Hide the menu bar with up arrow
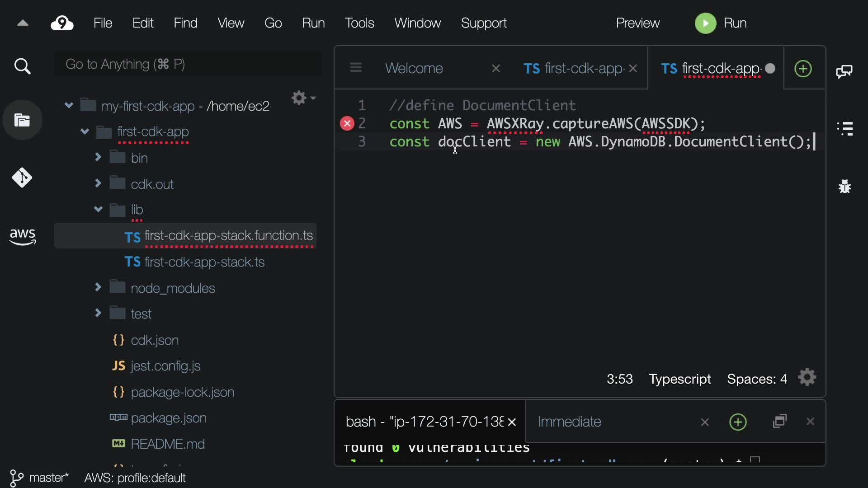 [x=23, y=23]
